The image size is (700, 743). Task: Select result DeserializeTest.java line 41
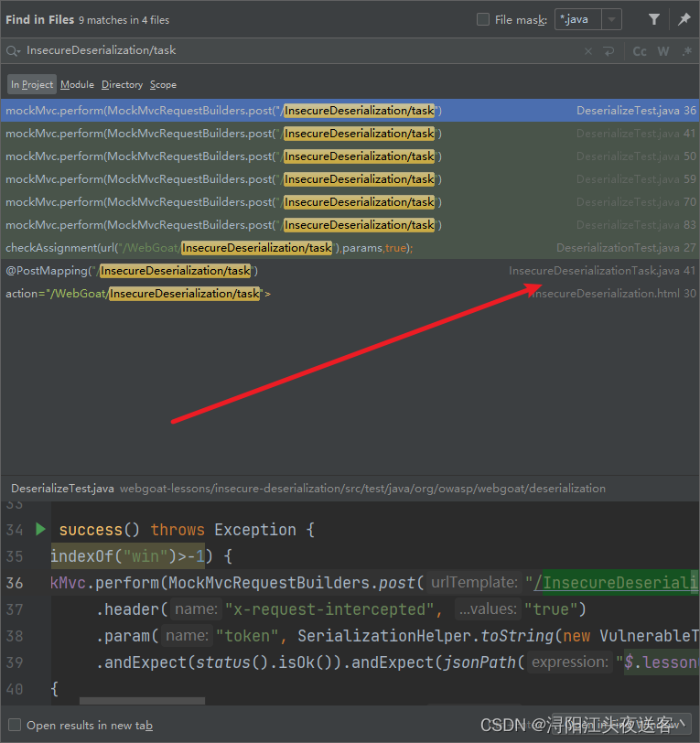tap(350, 134)
